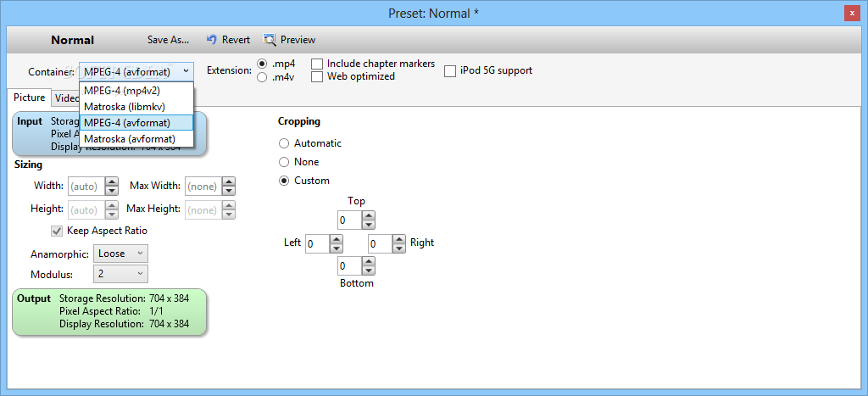Decrease Width with the down arrow
This screenshot has height=396, width=868.
112,191
